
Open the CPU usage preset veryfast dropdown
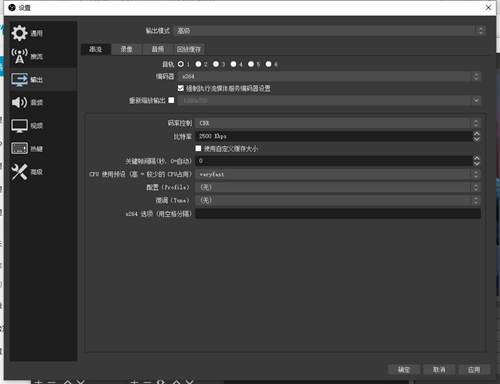338,174
